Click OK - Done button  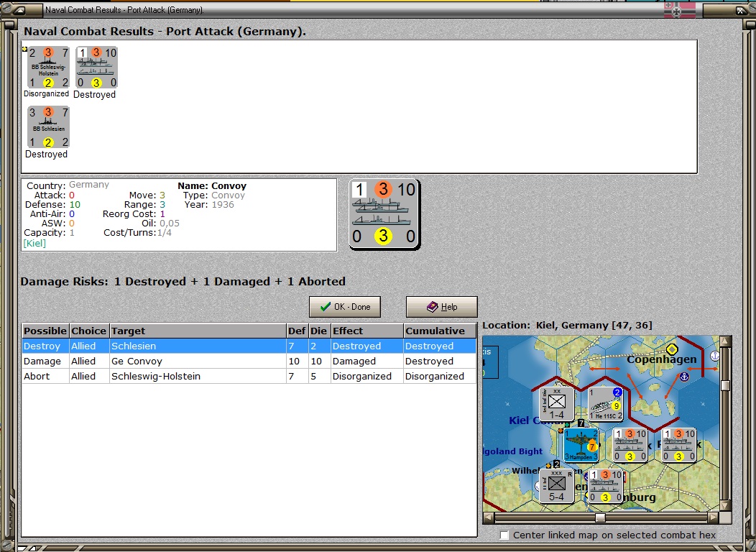345,307
